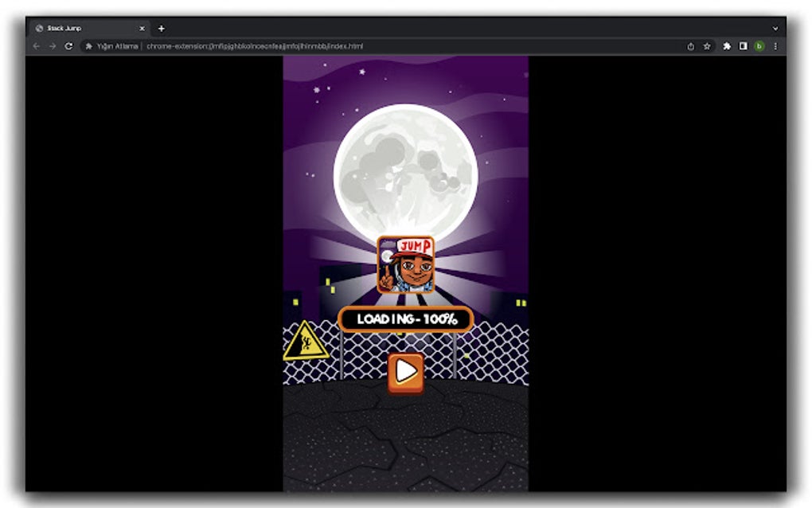Click the Stack Jump character logo
The image size is (812, 508).
point(406,267)
